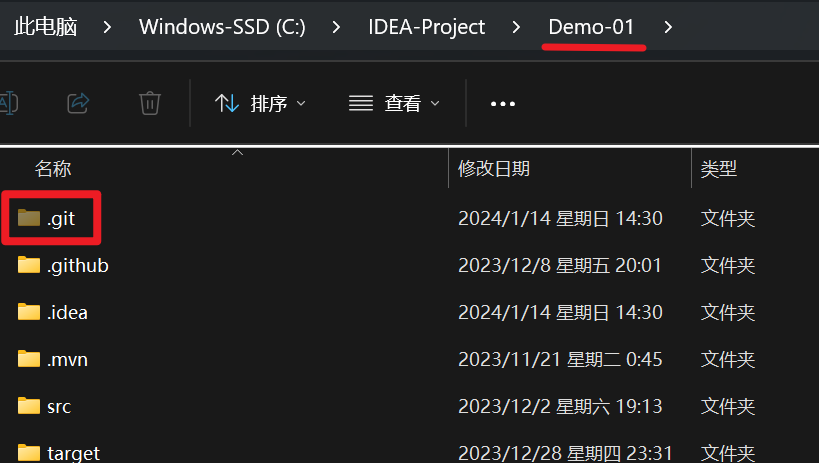The image size is (819, 463).
Task: Click the Share toolbar icon
Action: point(78,103)
